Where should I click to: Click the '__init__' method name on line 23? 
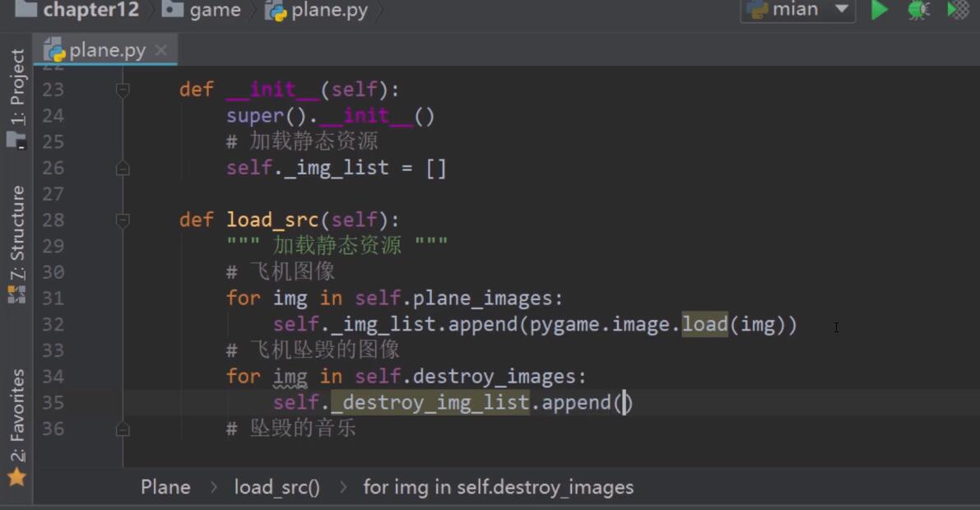[272, 90]
